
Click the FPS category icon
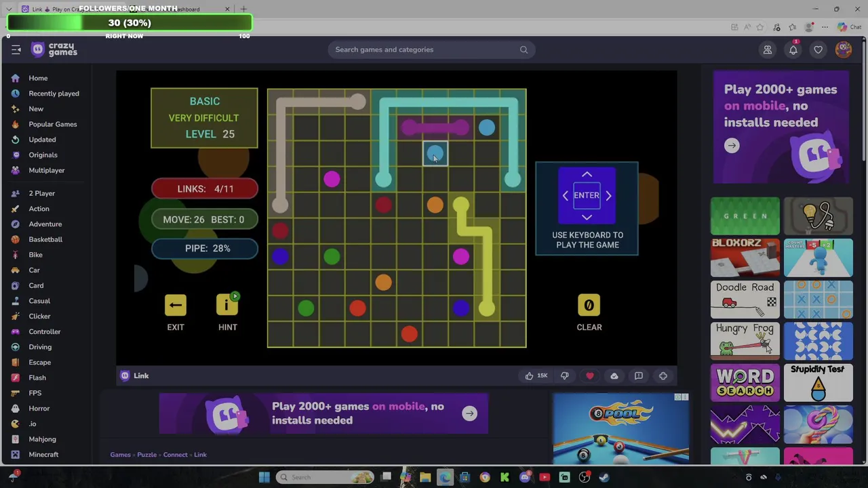click(x=15, y=393)
